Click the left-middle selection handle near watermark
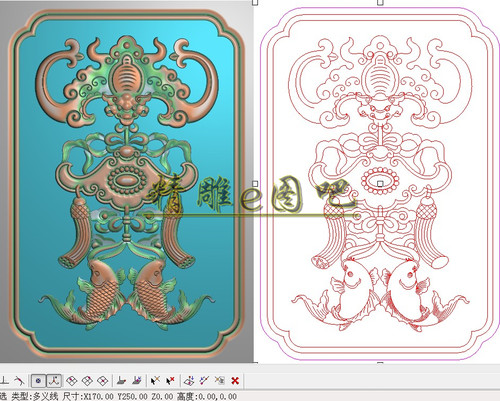Image resolution: width=500 pixels, height=401 pixels. (x=255, y=184)
